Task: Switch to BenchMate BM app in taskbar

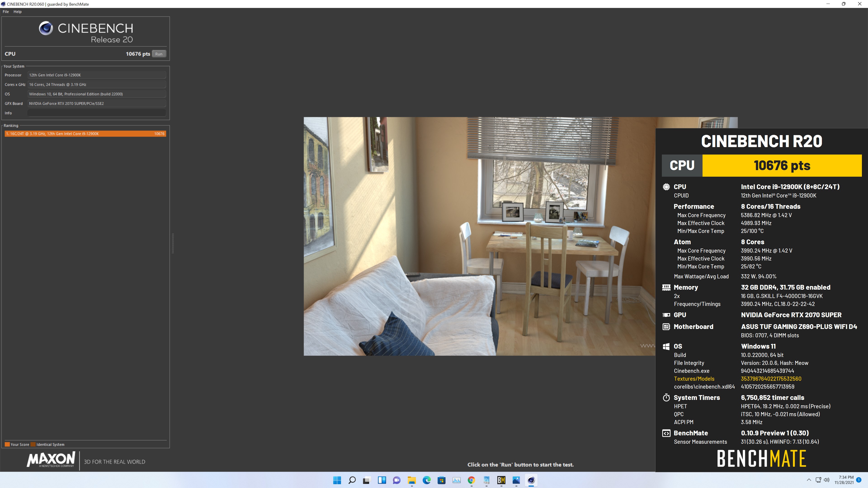Action: click(x=501, y=480)
